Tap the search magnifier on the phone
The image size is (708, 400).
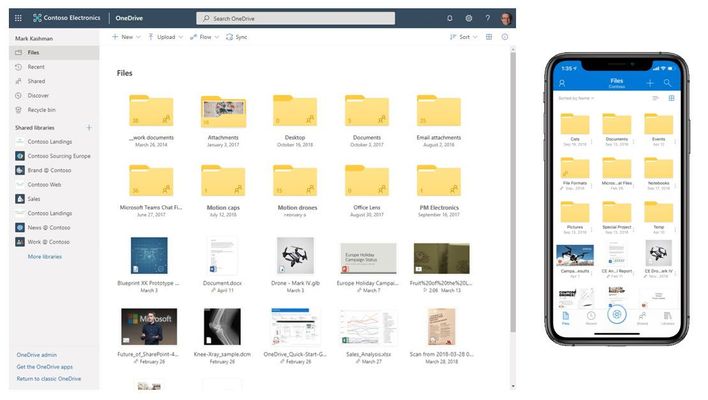point(667,83)
